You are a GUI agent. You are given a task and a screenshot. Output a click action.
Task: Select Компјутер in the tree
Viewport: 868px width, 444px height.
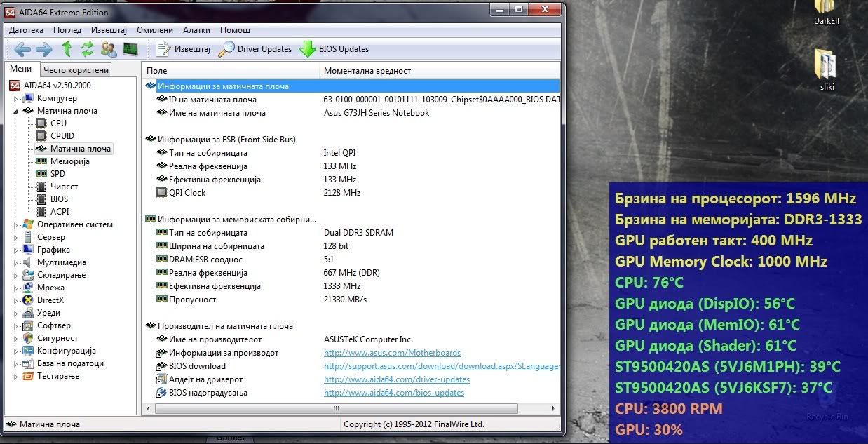[x=57, y=98]
